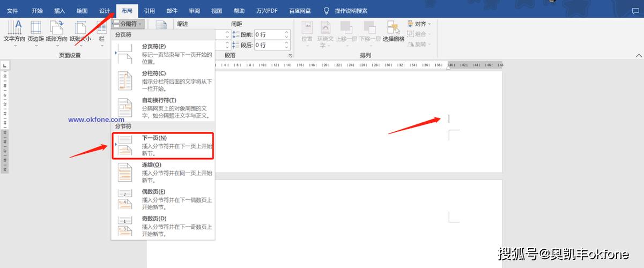The width and height of the screenshot is (644, 268).
Task: Click the horizontal ruler right indent marker
Action: [449, 67]
